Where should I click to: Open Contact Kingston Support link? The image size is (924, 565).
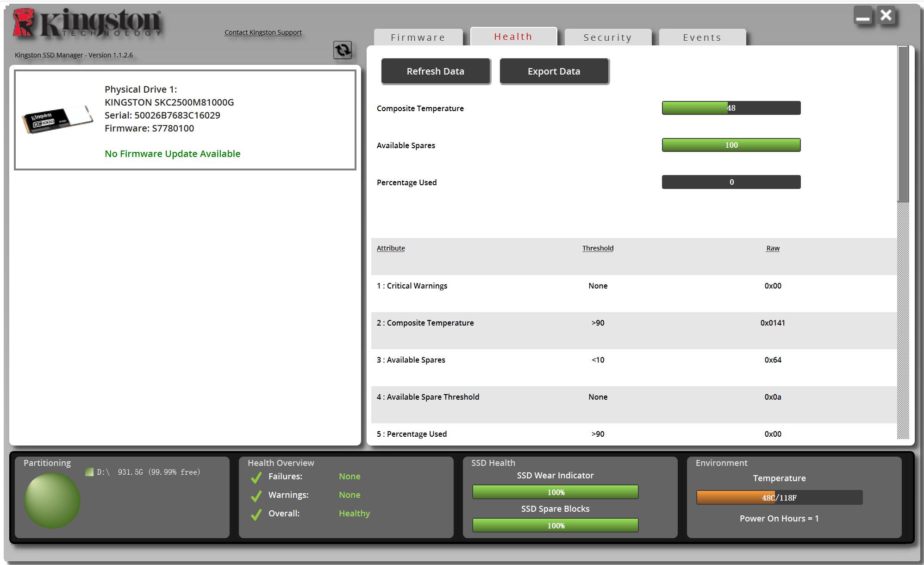click(x=263, y=32)
